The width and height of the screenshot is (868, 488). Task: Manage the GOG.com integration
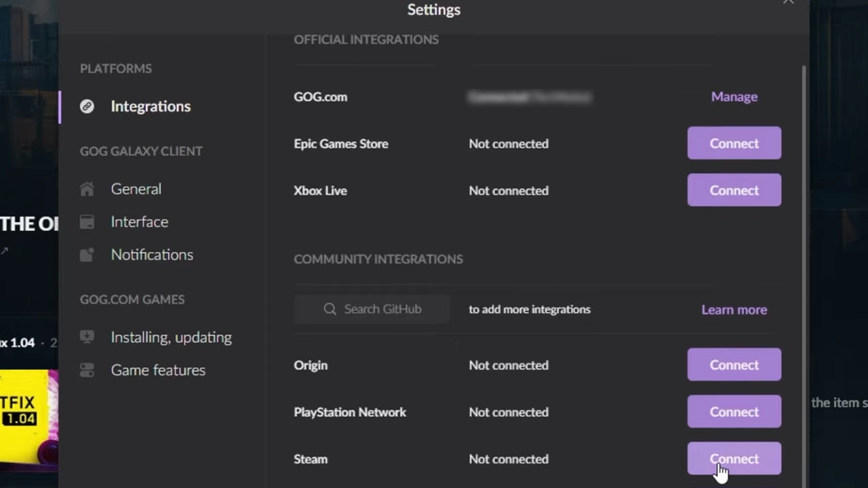(734, 97)
